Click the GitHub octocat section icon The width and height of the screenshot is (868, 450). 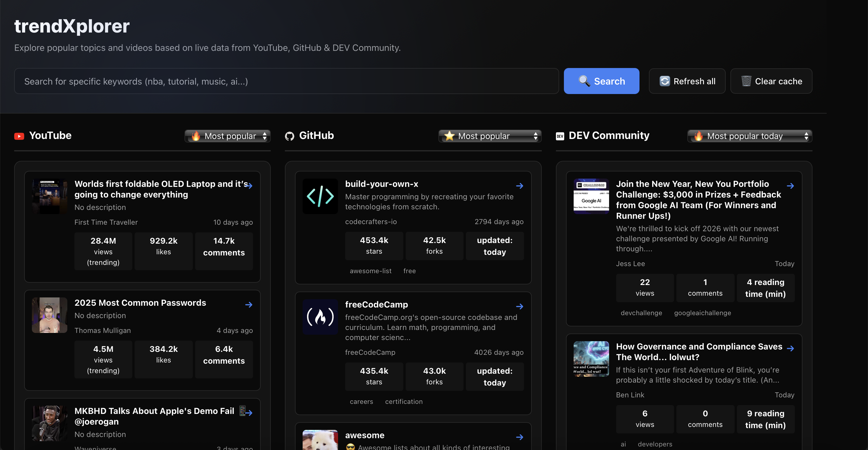click(x=289, y=136)
